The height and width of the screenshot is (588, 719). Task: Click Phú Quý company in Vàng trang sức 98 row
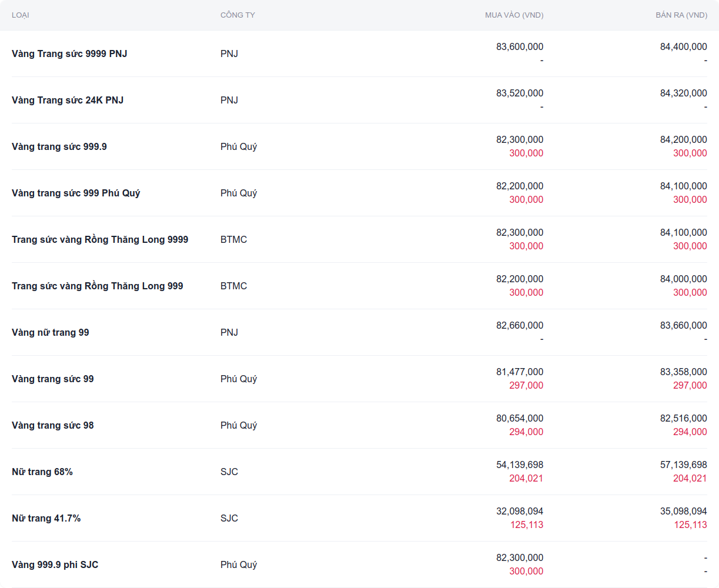[239, 425]
